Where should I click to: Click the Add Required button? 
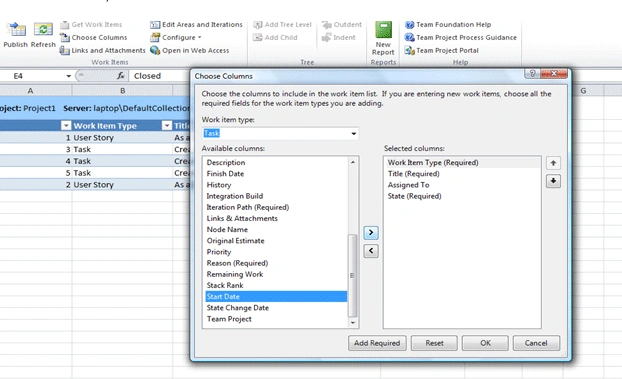[x=377, y=343]
